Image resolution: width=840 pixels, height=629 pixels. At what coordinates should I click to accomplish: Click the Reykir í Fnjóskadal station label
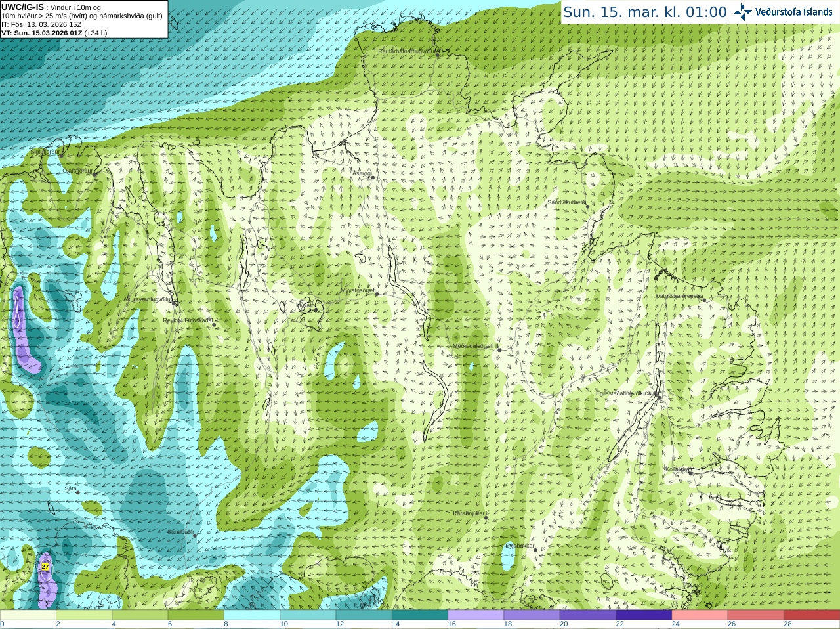[x=188, y=321]
